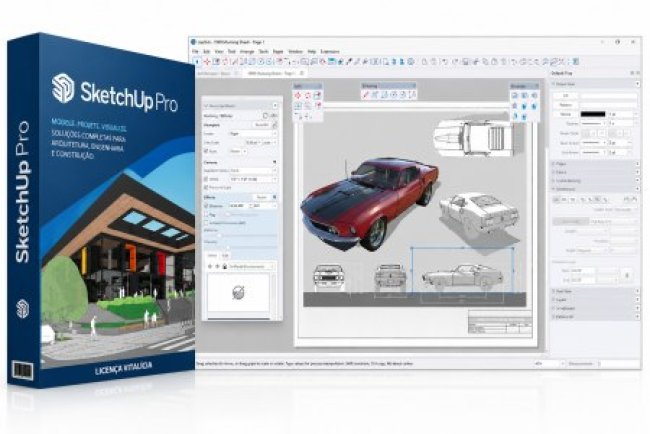
Task: Open render mode dropdown beside Auto checkbox
Action: point(238,151)
